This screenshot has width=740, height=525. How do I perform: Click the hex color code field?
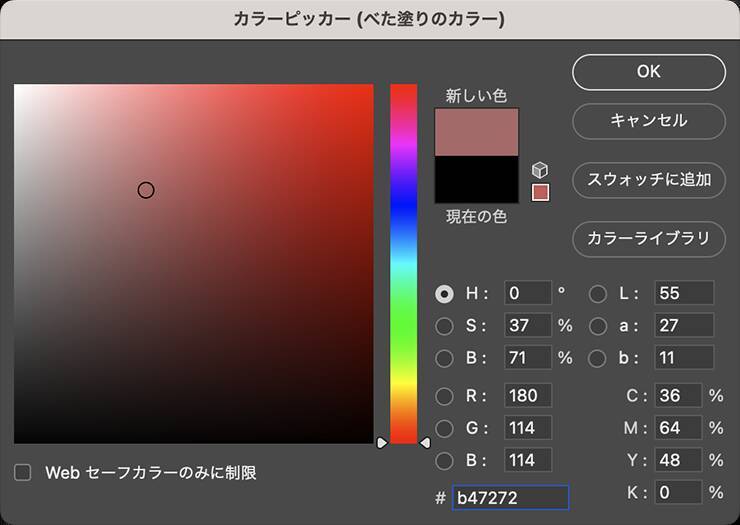pos(510,497)
